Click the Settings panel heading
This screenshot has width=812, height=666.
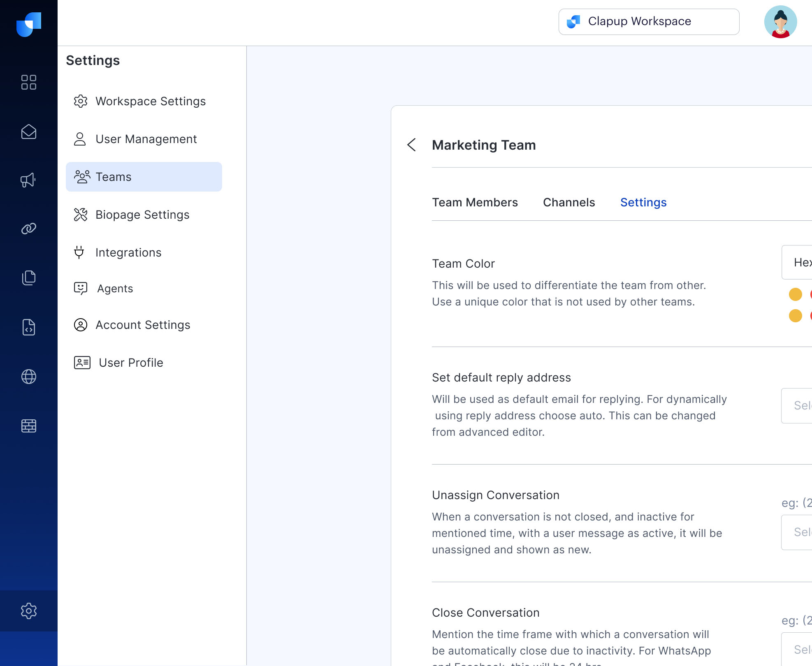[93, 60]
